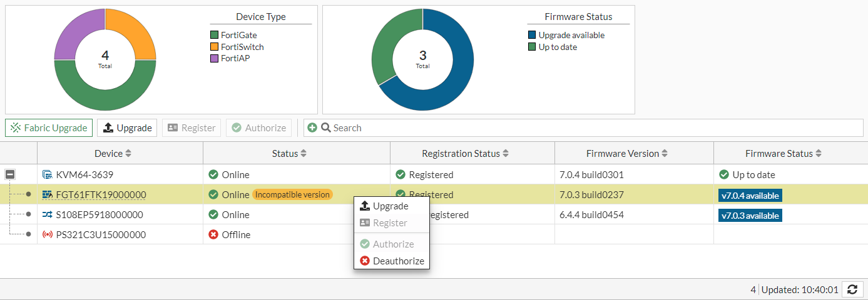Viewport: 868px width, 300px height.
Task: Click the FortiAP icon next to PS321C3U15000000
Action: [47, 234]
